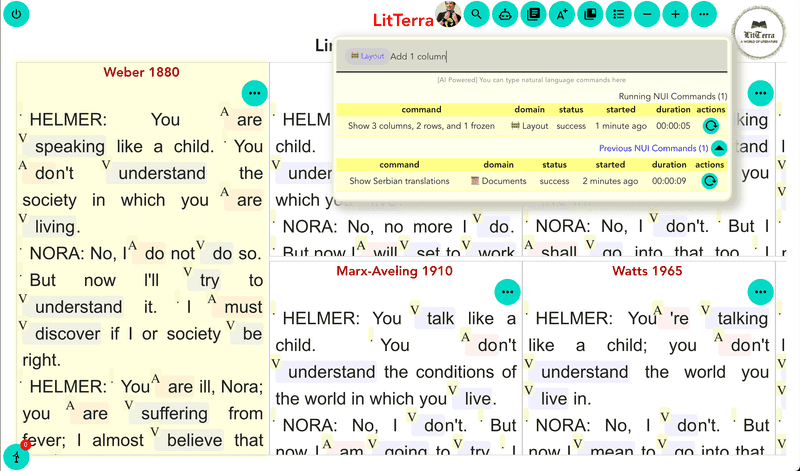Click 'understand' in Watts 1965 panel
The image size is (800, 471).
coord(584,372)
